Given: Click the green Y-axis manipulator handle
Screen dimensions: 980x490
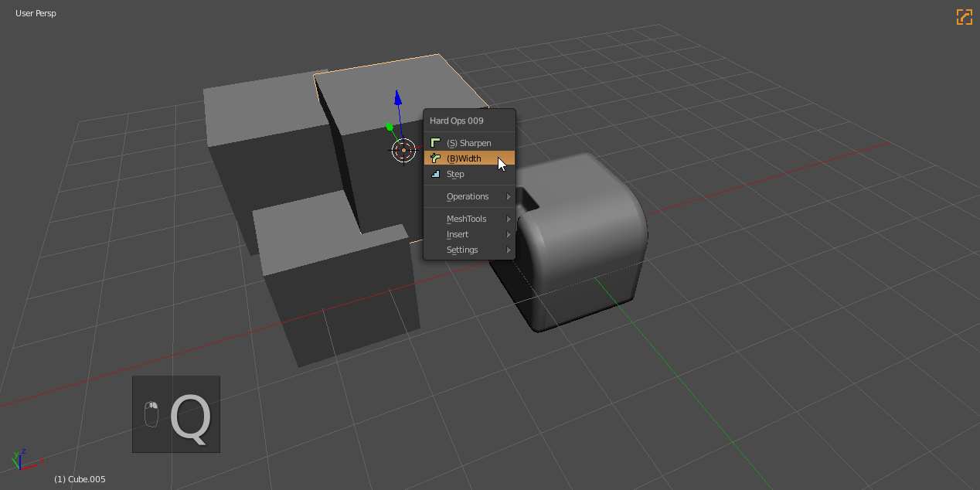Looking at the screenshot, I should click(x=390, y=127).
